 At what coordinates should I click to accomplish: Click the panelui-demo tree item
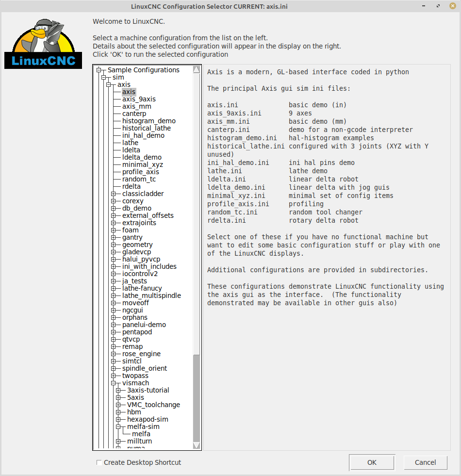tap(144, 325)
